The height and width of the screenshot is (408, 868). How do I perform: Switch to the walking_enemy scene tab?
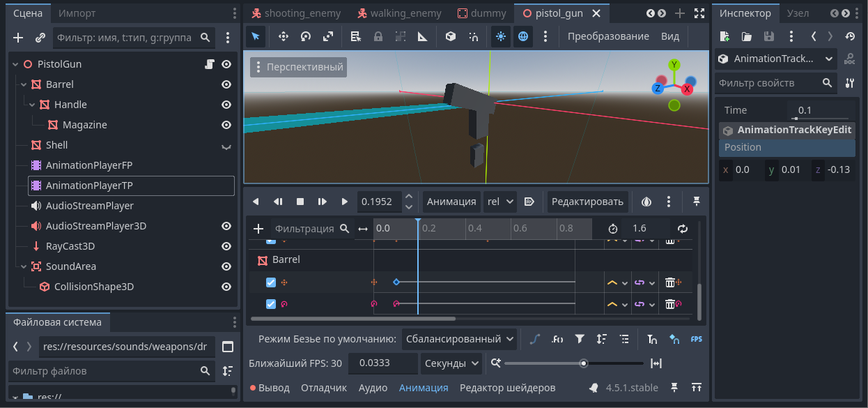coord(399,13)
